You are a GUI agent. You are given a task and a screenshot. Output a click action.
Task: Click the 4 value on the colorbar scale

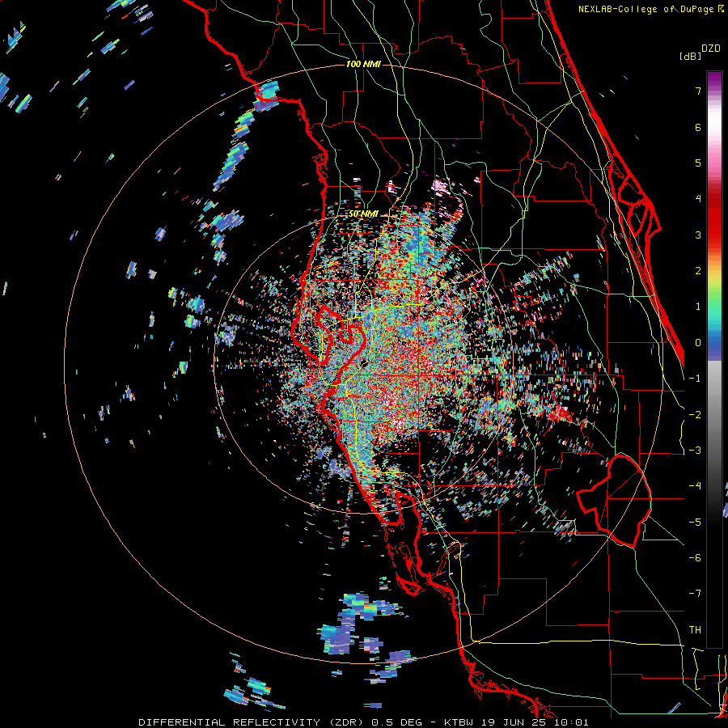point(698,198)
